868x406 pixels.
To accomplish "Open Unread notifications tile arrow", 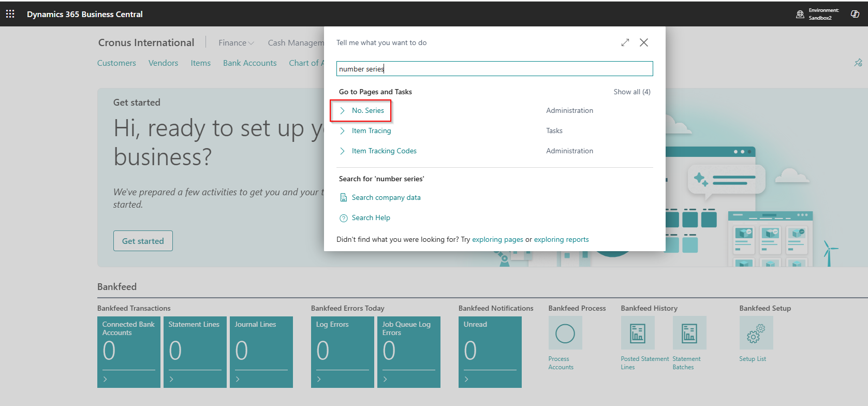I will coord(467,379).
